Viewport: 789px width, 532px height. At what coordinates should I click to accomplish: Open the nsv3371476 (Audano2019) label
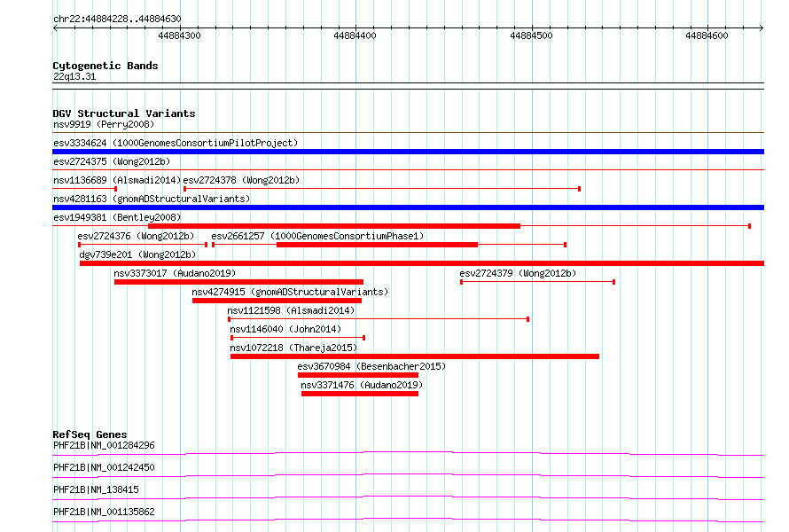[362, 385]
